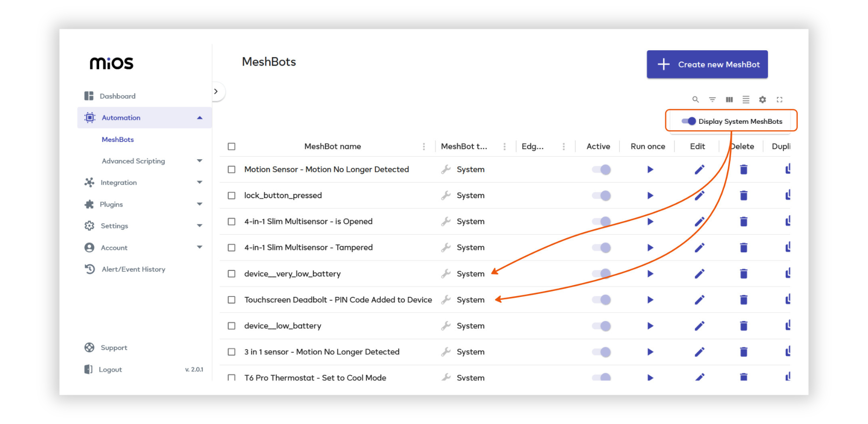The width and height of the screenshot is (868, 424).
Task: Run once 3 in 1 sensor MeshBot
Action: pyautogui.click(x=650, y=352)
